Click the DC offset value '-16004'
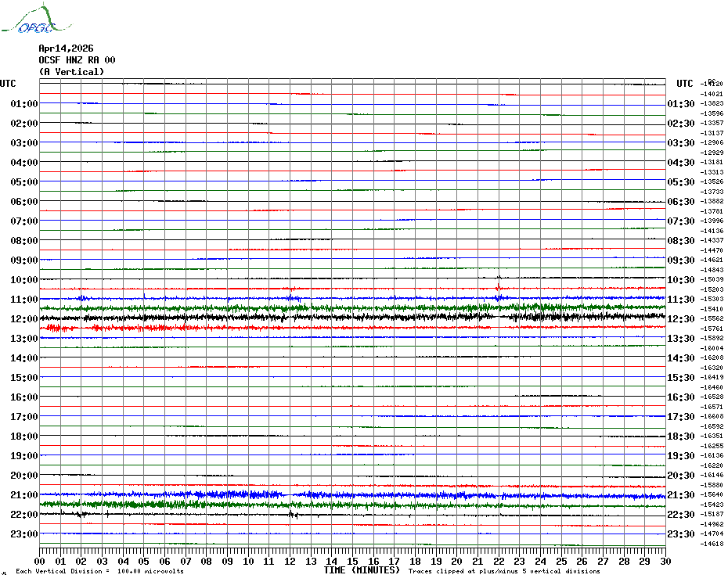The height and width of the screenshot is (582, 728). (x=712, y=348)
